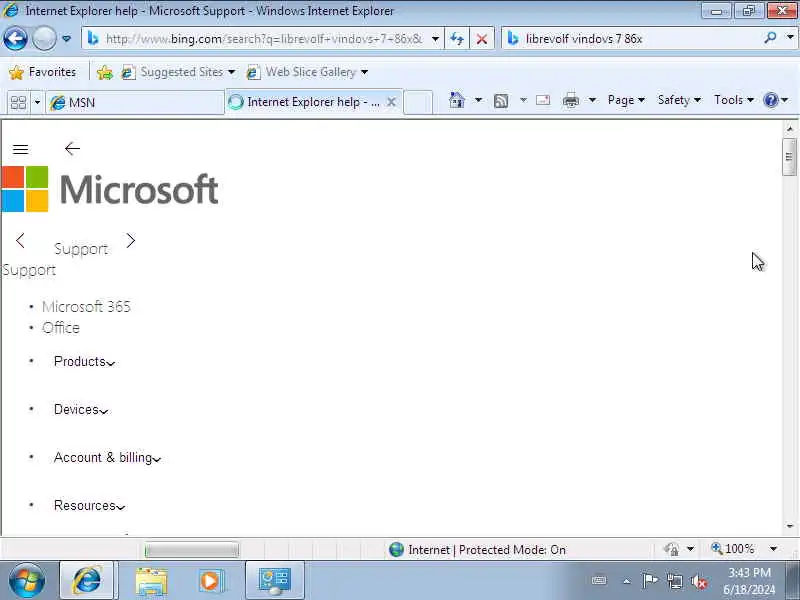This screenshot has height=600, width=800.
Task: Open Web Slice Gallery link
Action: click(307, 72)
